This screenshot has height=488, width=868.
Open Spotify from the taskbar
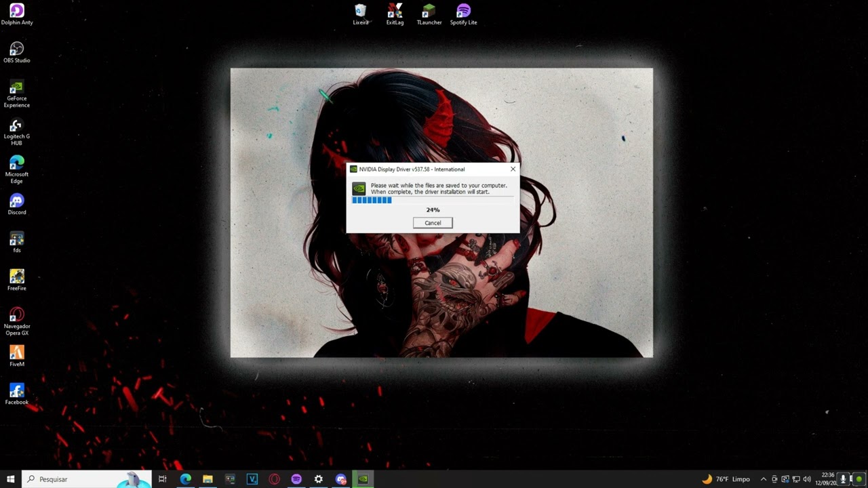point(296,479)
